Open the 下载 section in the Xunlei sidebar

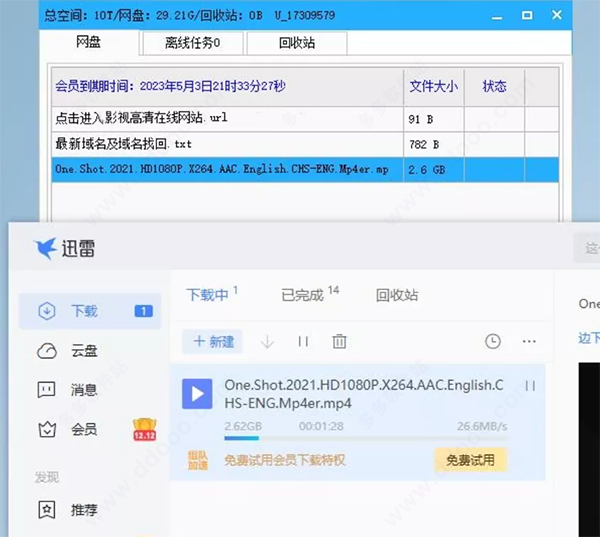click(90, 311)
